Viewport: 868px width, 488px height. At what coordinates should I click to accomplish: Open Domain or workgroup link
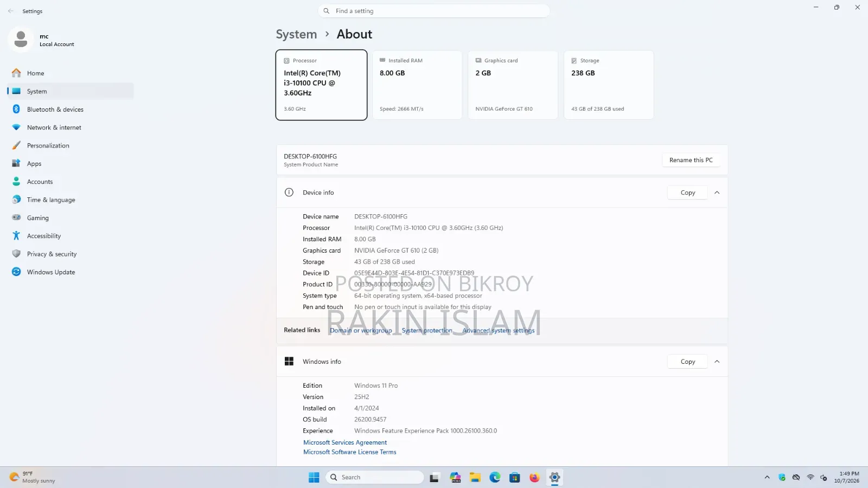[x=361, y=330]
